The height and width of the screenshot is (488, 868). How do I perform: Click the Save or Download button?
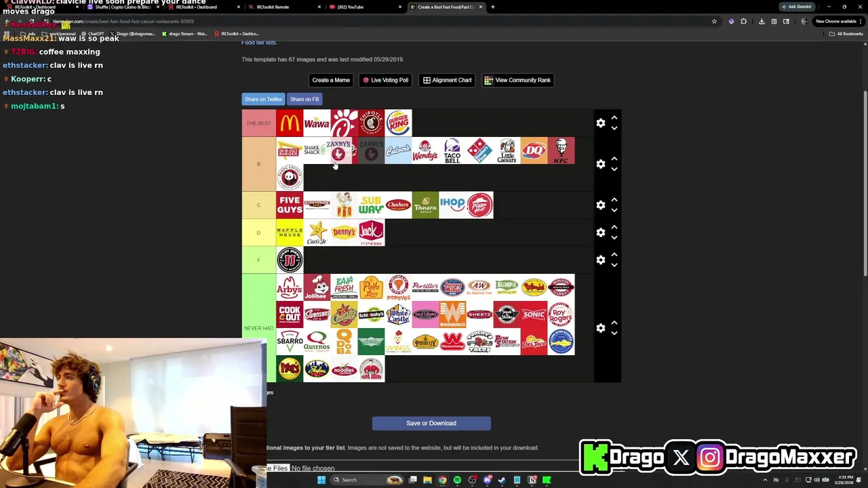431,423
